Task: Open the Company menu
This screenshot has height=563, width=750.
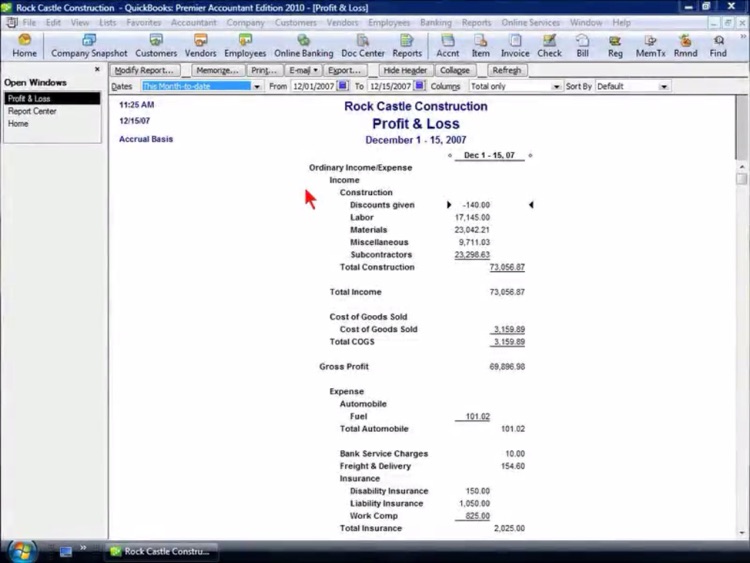Action: pos(245,22)
